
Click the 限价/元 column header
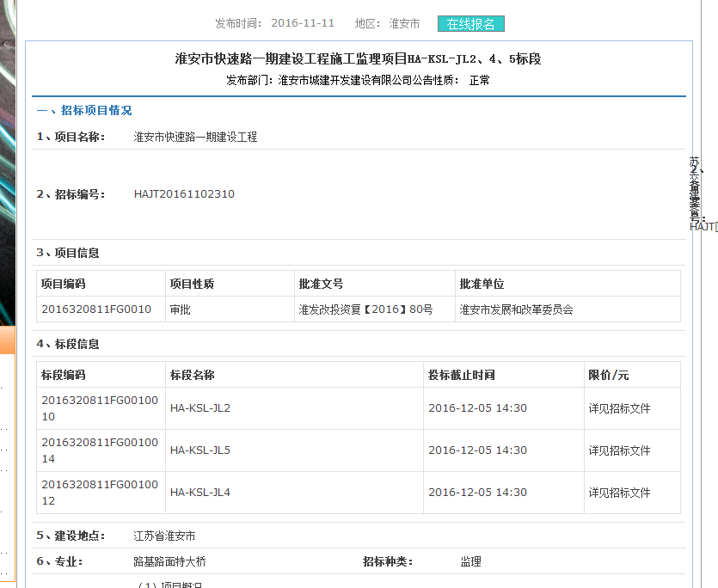tap(609, 376)
